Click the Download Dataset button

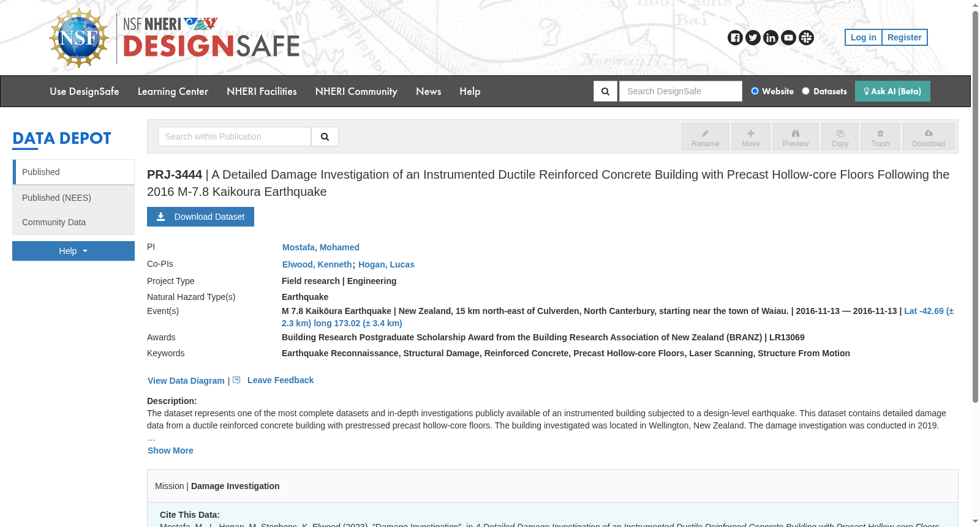tap(200, 217)
